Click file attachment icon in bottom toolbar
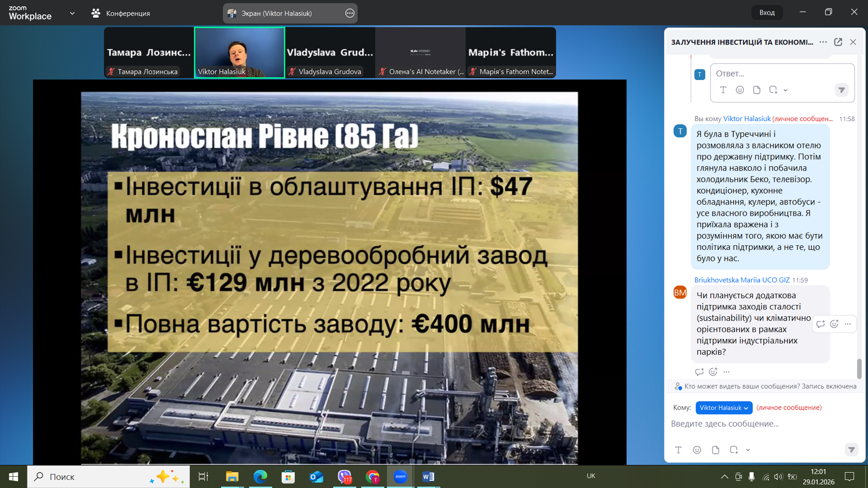This screenshot has height=488, width=868. [x=715, y=450]
